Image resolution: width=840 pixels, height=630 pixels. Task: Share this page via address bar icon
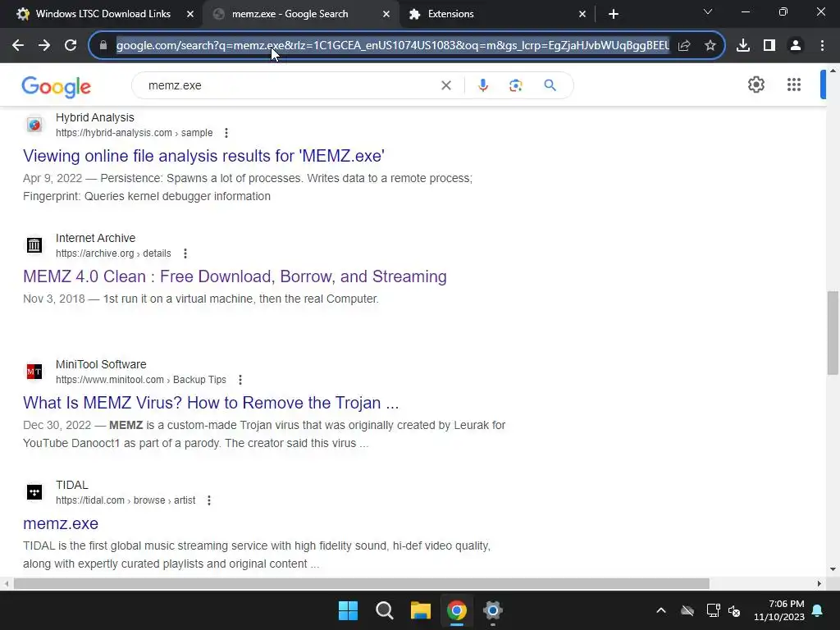coord(684,46)
